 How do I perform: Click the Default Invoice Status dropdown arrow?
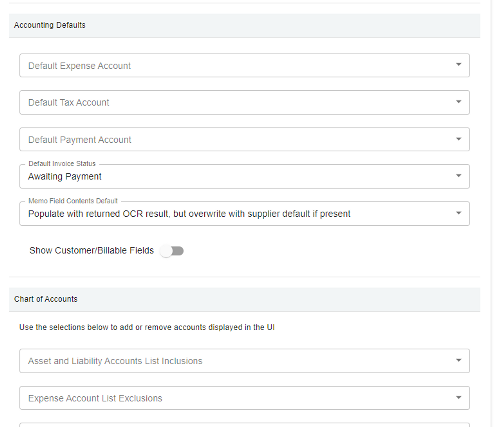459,176
